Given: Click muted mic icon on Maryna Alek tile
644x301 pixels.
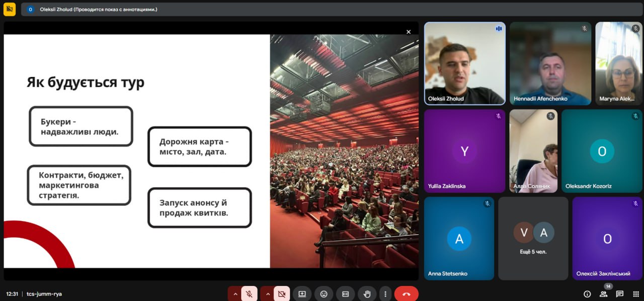Looking at the screenshot, I should (635, 29).
